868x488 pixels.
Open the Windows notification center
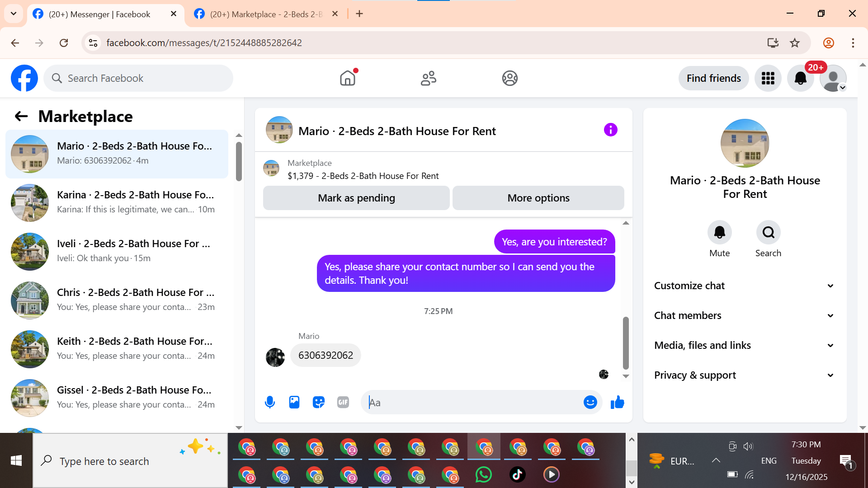tap(846, 461)
